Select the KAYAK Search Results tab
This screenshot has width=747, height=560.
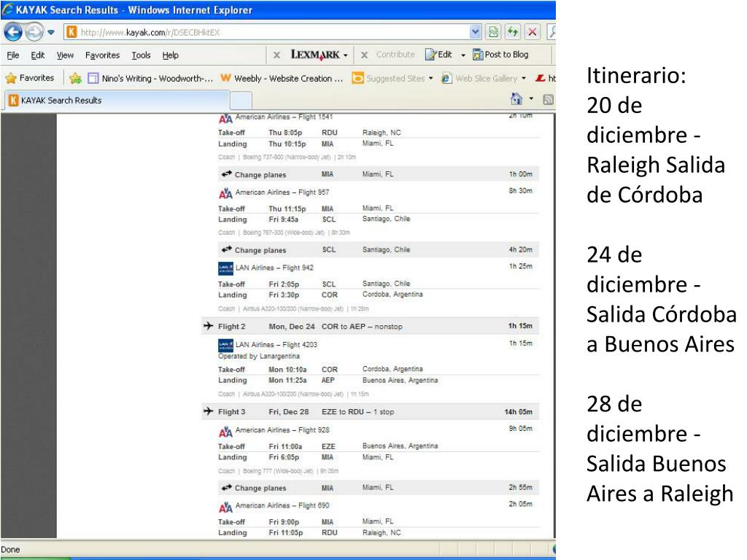point(117,101)
